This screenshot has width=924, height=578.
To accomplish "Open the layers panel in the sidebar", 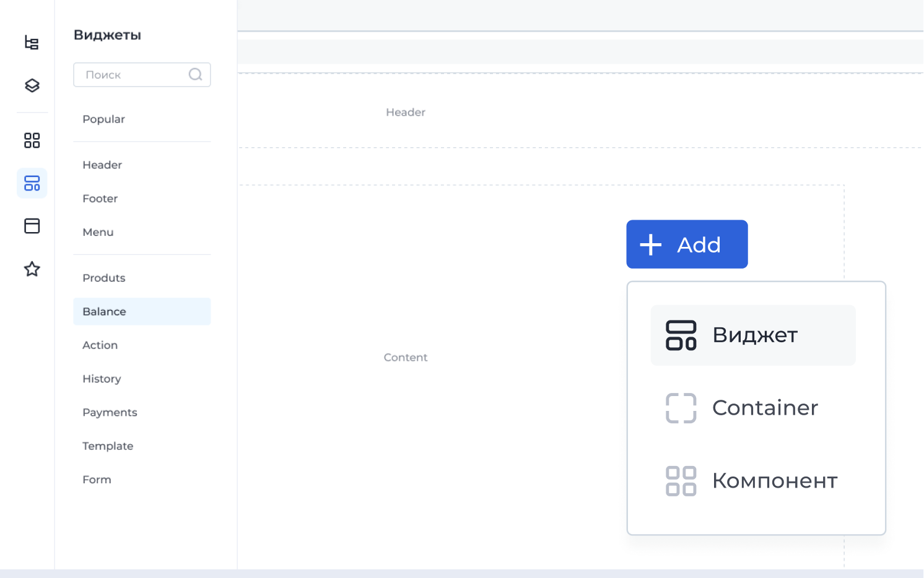I will pyautogui.click(x=32, y=86).
